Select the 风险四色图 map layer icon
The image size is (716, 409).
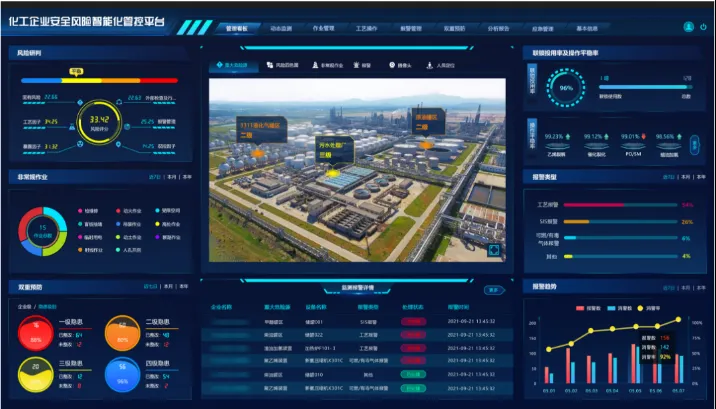click(284, 66)
